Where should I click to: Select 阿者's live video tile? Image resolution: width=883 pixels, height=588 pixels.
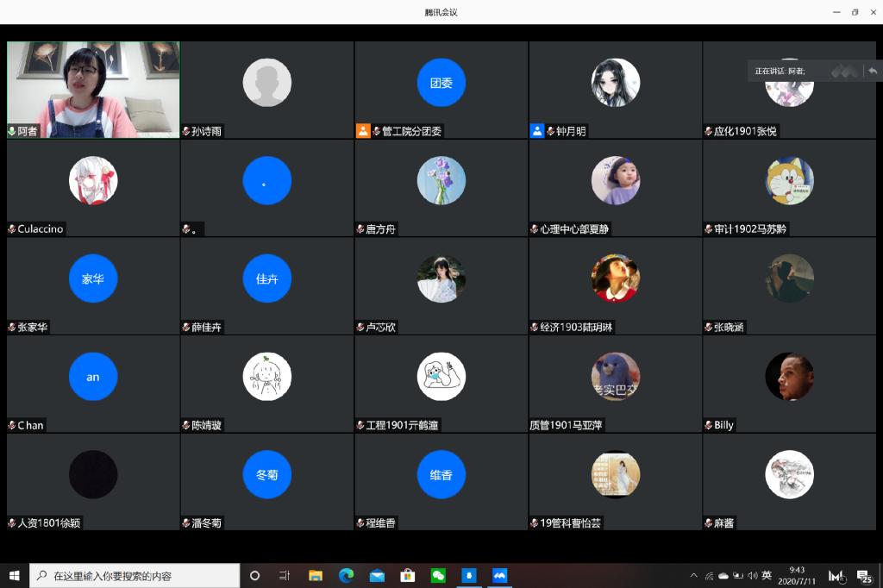pyautogui.click(x=93, y=86)
